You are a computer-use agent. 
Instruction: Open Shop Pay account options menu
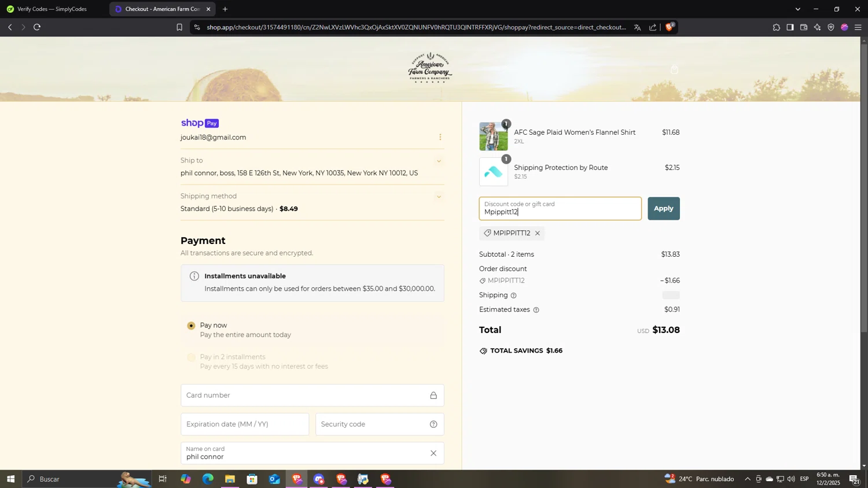click(x=440, y=137)
